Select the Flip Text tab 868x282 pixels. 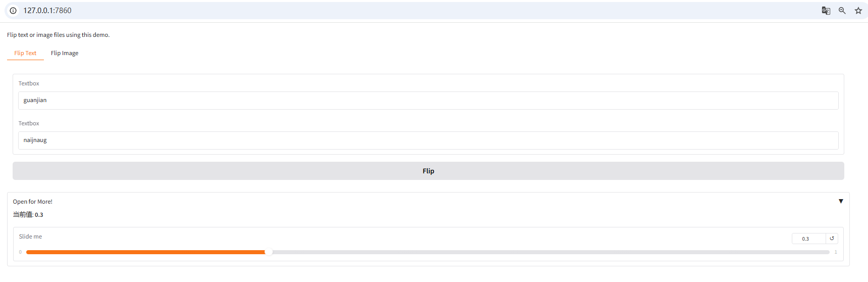click(25, 53)
